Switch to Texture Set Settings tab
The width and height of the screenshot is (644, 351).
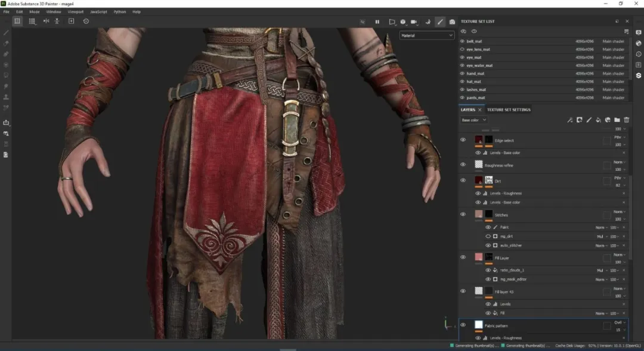(509, 110)
